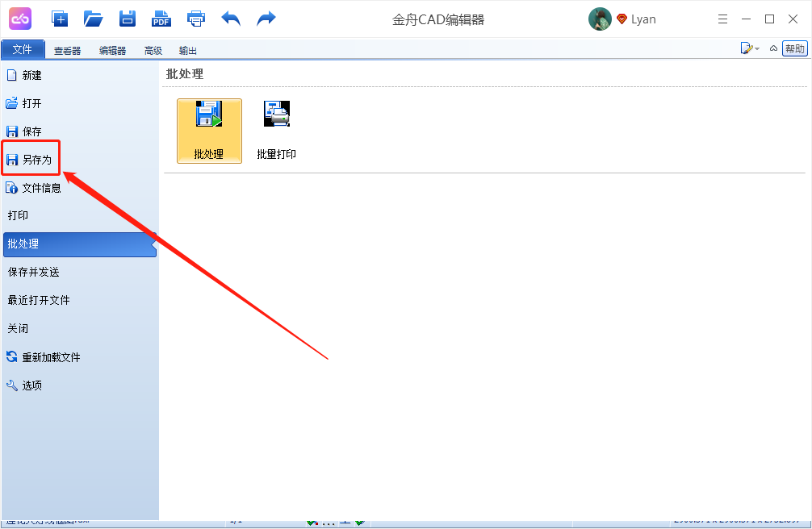The height and width of the screenshot is (529, 812).
Task: Export the drawing via the PDF icon
Action: 161,18
